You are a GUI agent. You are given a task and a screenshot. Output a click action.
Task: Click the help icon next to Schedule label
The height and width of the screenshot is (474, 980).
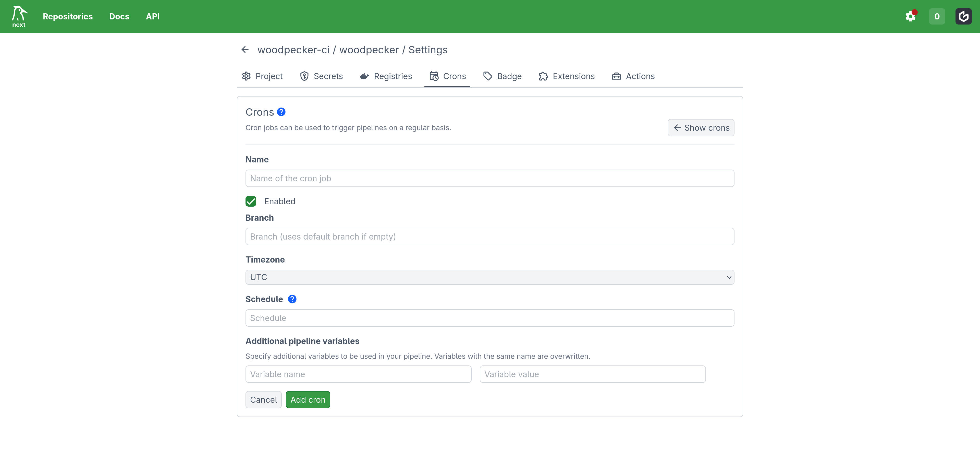(292, 299)
